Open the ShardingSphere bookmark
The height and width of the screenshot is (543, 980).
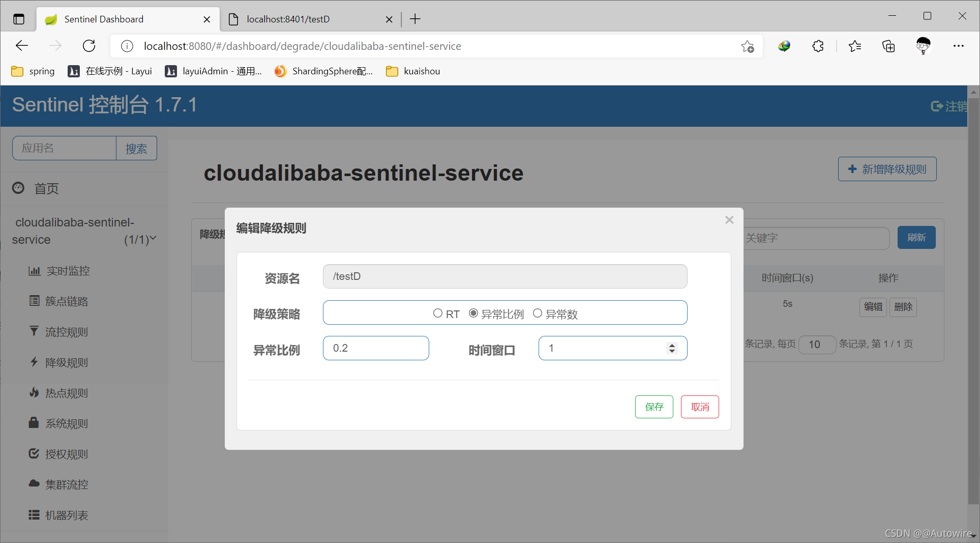coord(323,71)
